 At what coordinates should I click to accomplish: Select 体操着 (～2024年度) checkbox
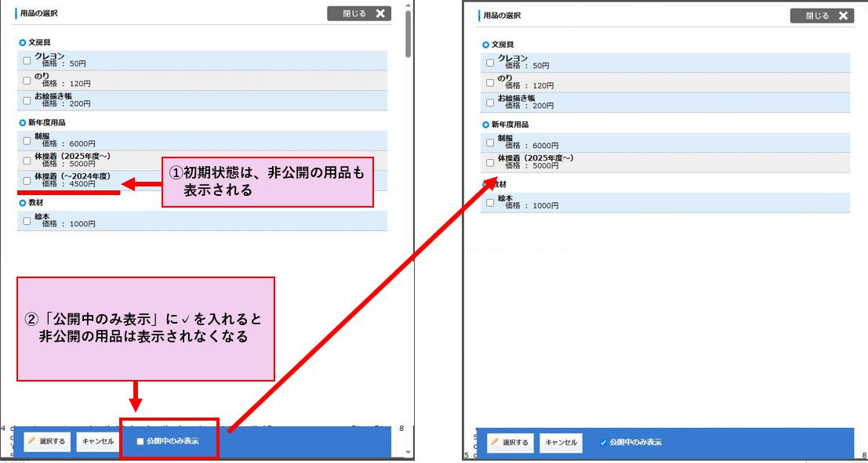pyautogui.click(x=25, y=180)
